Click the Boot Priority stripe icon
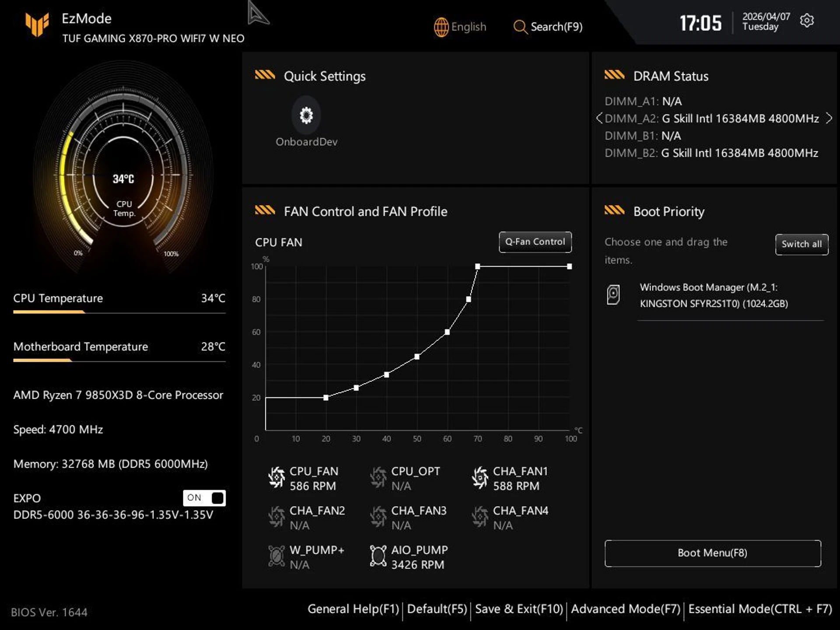The width and height of the screenshot is (840, 630). coord(614,210)
